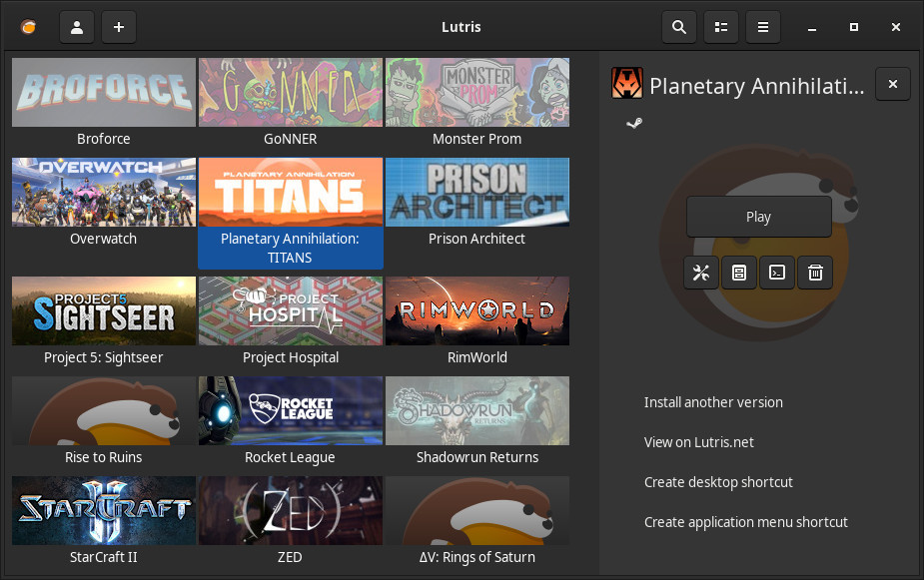924x580 pixels.
Task: Select the Broforce banner
Action: [104, 93]
